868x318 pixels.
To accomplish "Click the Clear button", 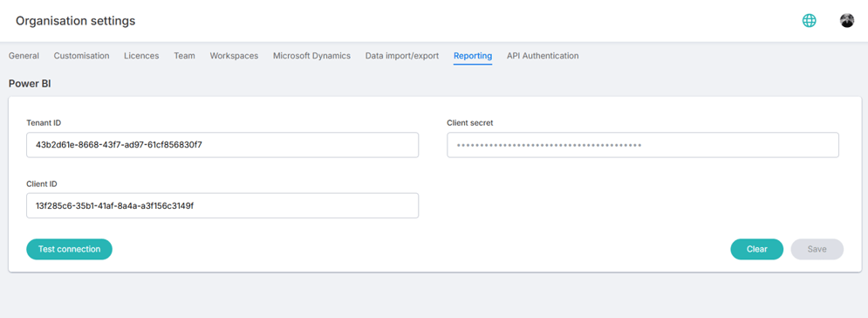I will pyautogui.click(x=756, y=249).
